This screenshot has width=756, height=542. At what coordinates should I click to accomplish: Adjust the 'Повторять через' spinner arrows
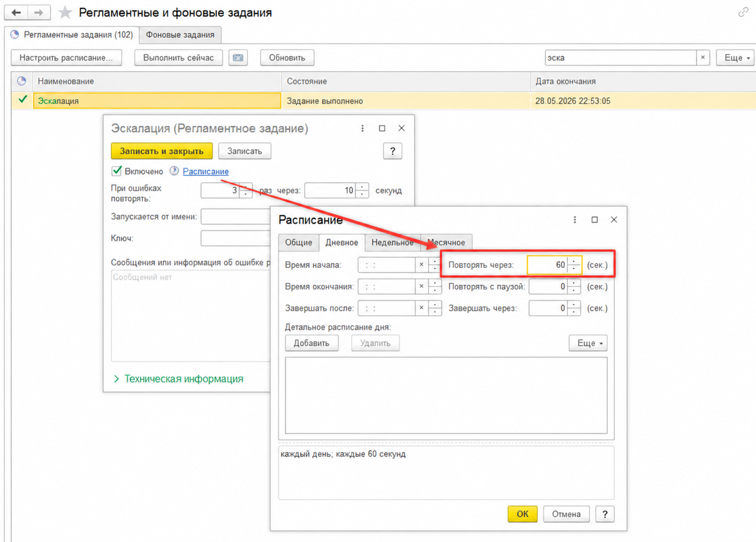(574, 265)
